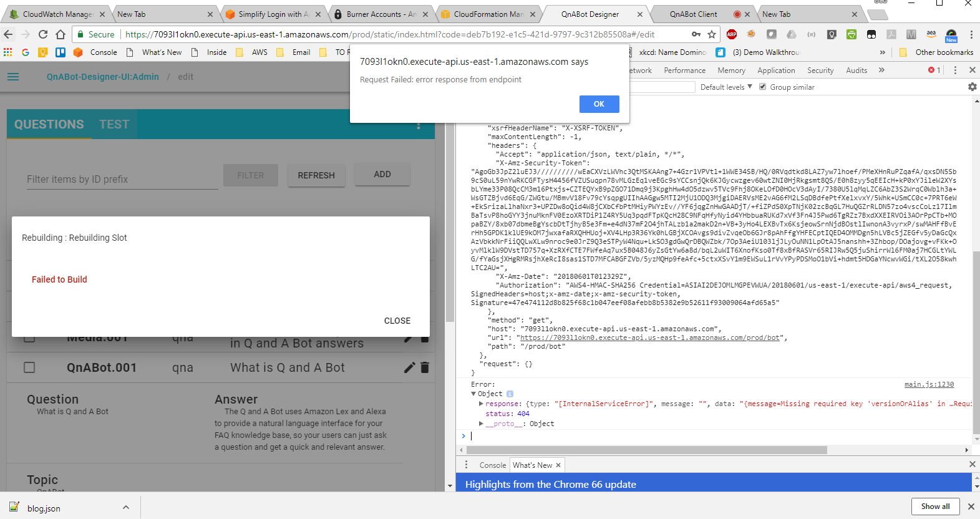
Task: Delete QnABot.001 using trash icon
Action: (425, 367)
